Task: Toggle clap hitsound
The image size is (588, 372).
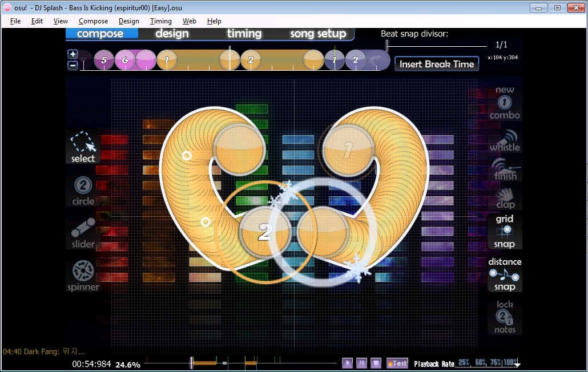Action: [x=505, y=198]
